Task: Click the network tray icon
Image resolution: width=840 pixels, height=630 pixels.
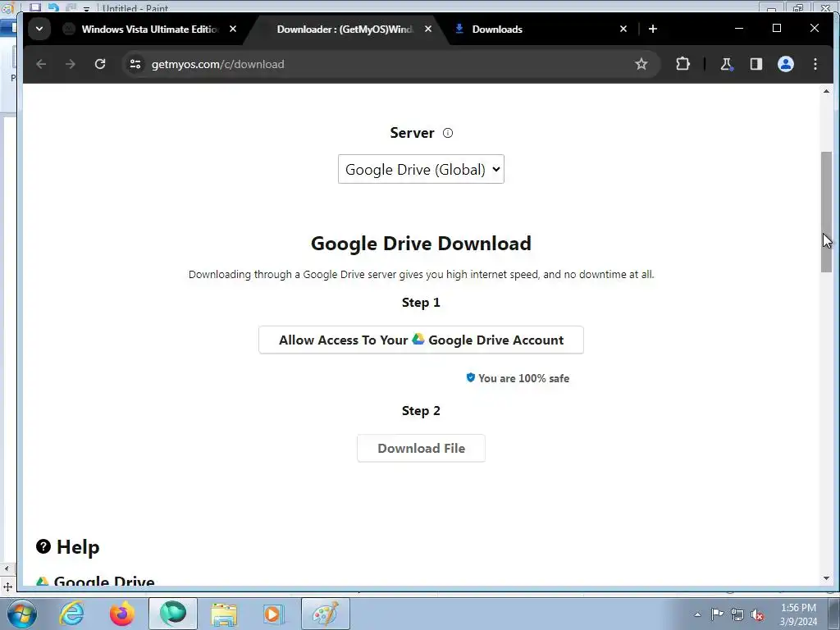Action: (x=737, y=615)
